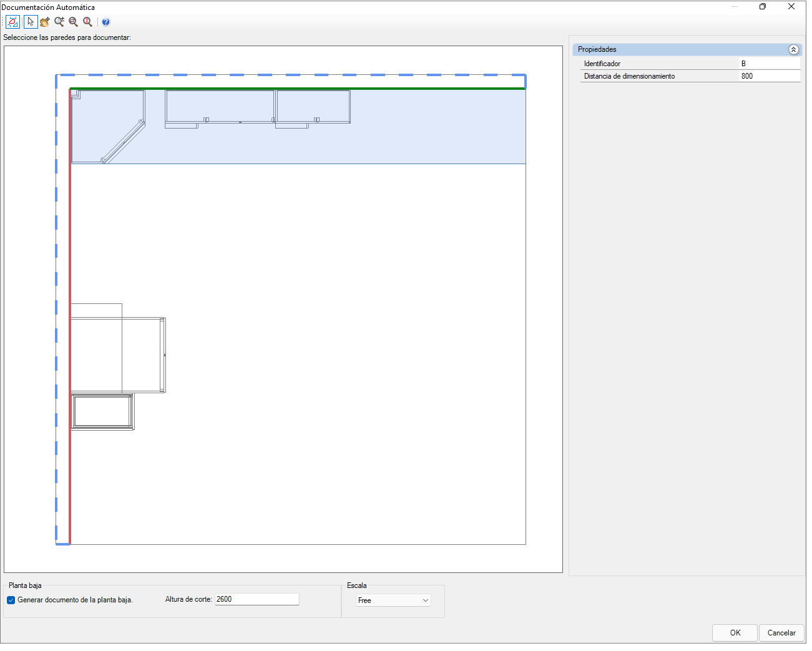Image resolution: width=812 pixels, height=651 pixels.
Task: Choose the zoom in/out magnifier tool
Action: (59, 22)
